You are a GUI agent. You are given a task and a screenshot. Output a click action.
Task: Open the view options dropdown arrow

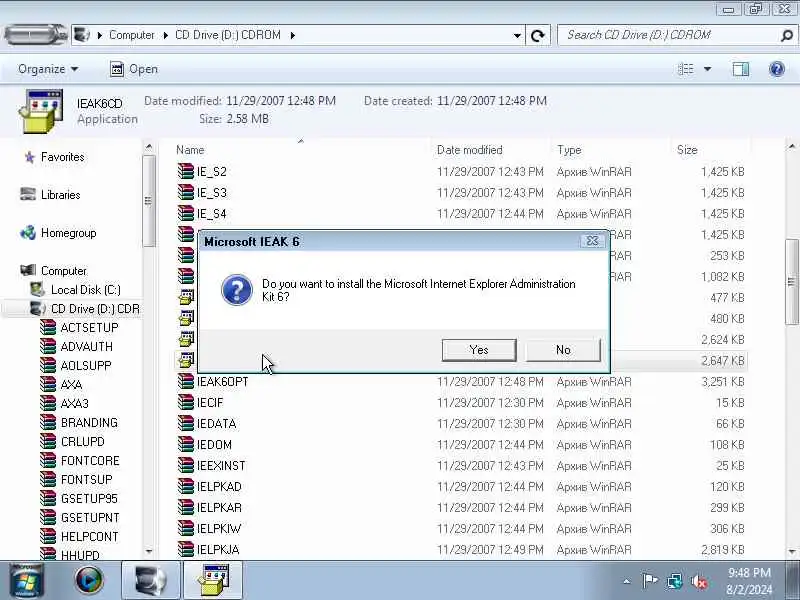pos(708,69)
